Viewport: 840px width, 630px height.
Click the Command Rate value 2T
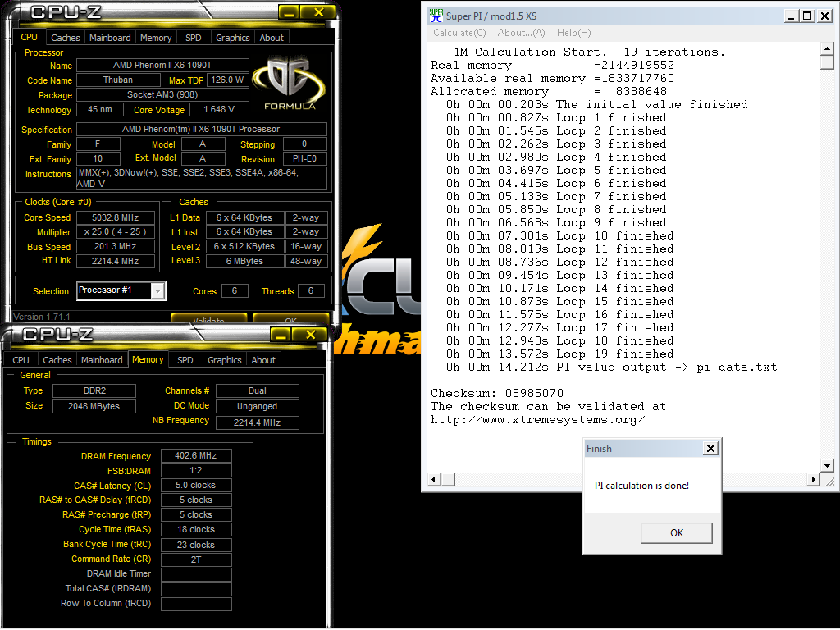coord(196,559)
